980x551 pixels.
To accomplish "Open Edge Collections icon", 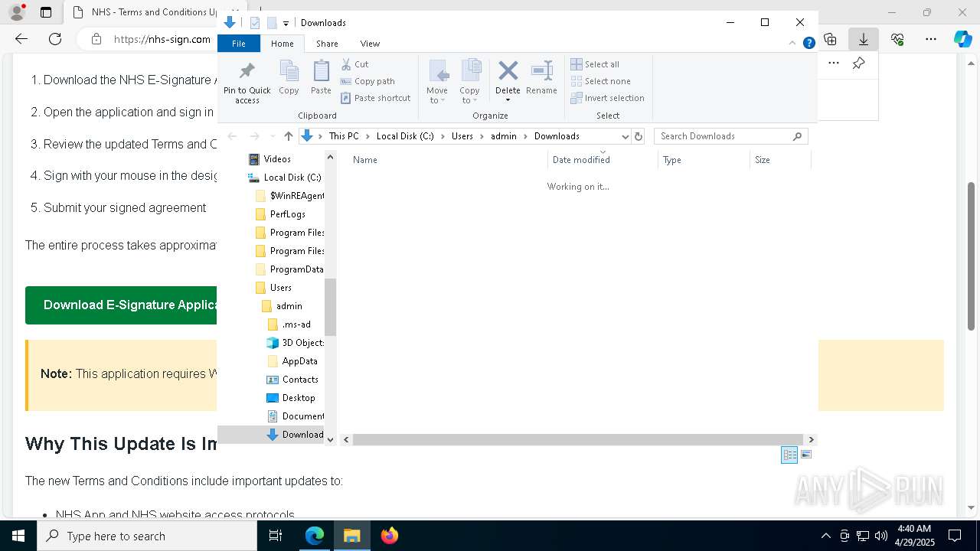I will pyautogui.click(x=830, y=39).
